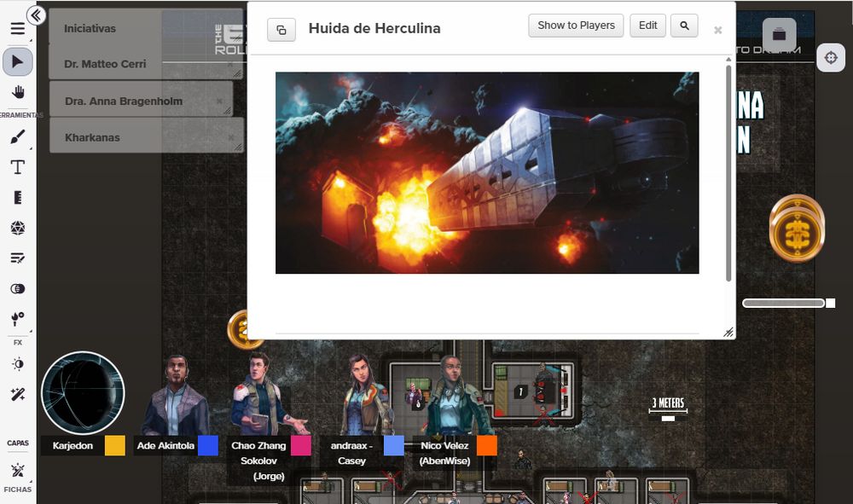853x504 pixels.
Task: Click the crosshair recenter map button
Action: 831,57
